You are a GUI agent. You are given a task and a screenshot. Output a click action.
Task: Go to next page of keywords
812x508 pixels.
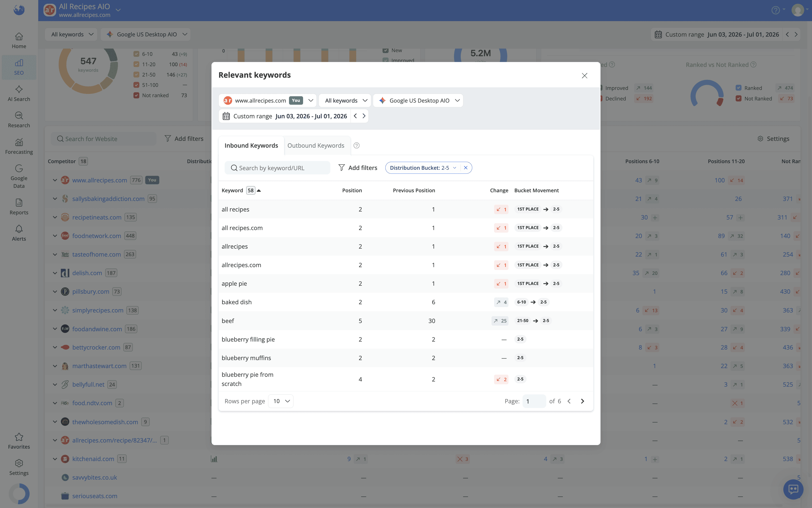[582, 401]
